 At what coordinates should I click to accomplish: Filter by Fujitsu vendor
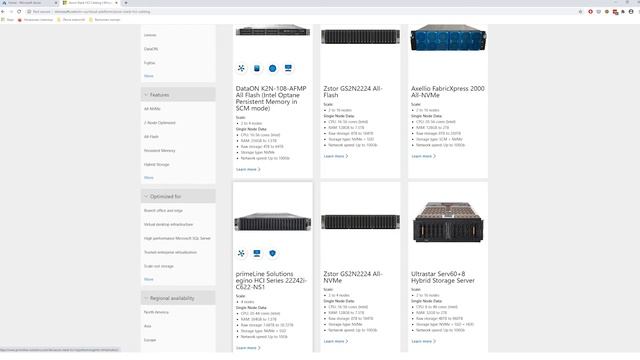[149, 63]
